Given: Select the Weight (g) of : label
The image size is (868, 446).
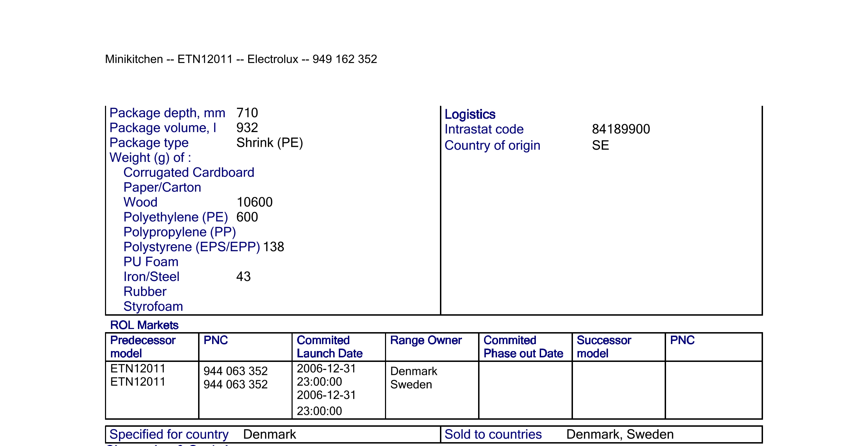Looking at the screenshot, I should pos(150,158).
